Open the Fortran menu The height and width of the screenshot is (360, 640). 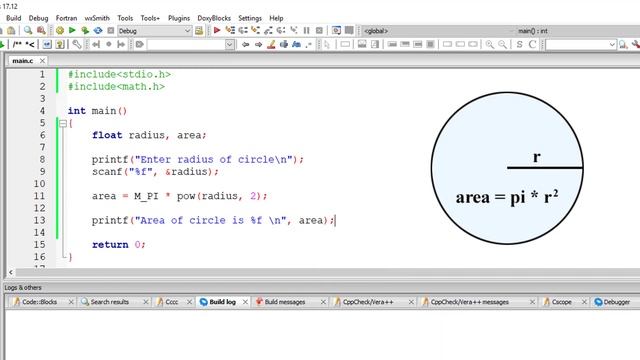pos(67,18)
